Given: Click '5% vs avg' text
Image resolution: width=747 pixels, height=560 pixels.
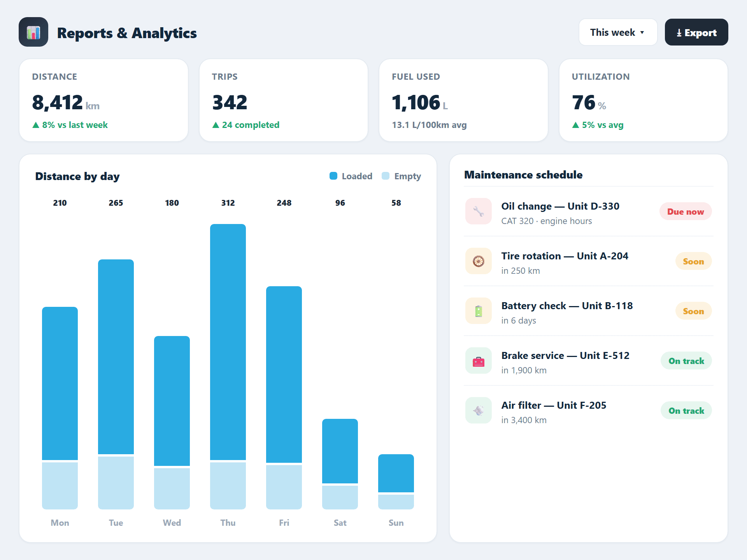Looking at the screenshot, I should point(603,125).
